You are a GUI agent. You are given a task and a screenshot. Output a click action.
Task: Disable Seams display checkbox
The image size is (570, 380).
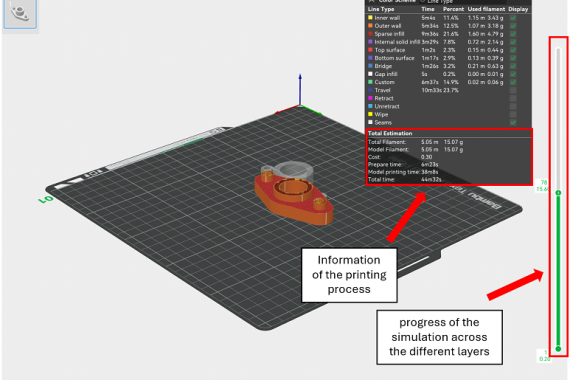pos(513,123)
